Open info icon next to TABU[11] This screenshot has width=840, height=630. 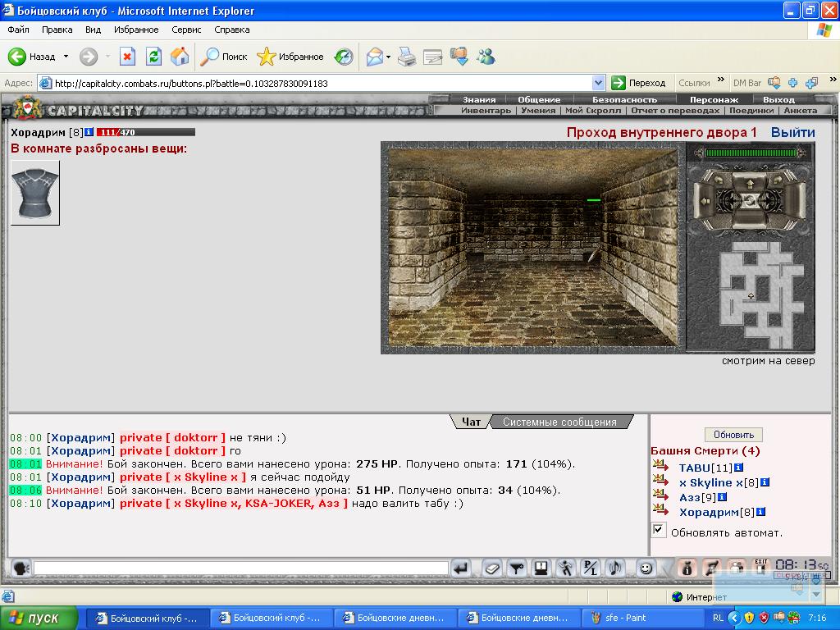[x=738, y=468]
